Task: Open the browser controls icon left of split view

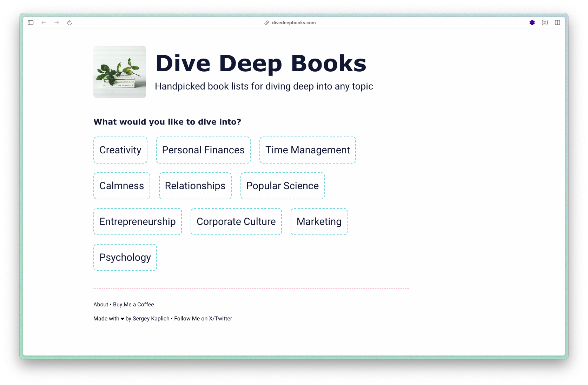Action: [x=545, y=22]
